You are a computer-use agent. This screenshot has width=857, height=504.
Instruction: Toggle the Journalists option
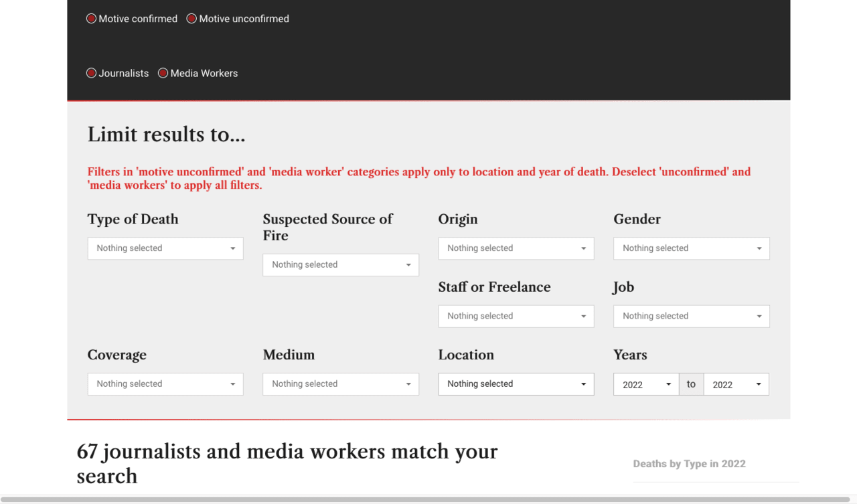coord(118,73)
